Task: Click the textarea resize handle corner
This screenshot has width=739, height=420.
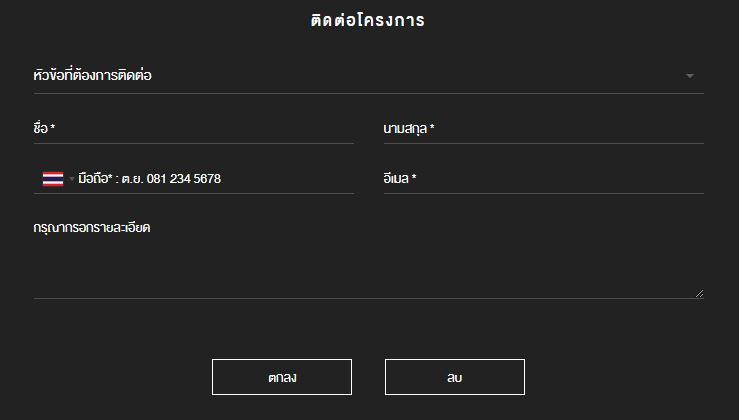Action: pos(699,293)
